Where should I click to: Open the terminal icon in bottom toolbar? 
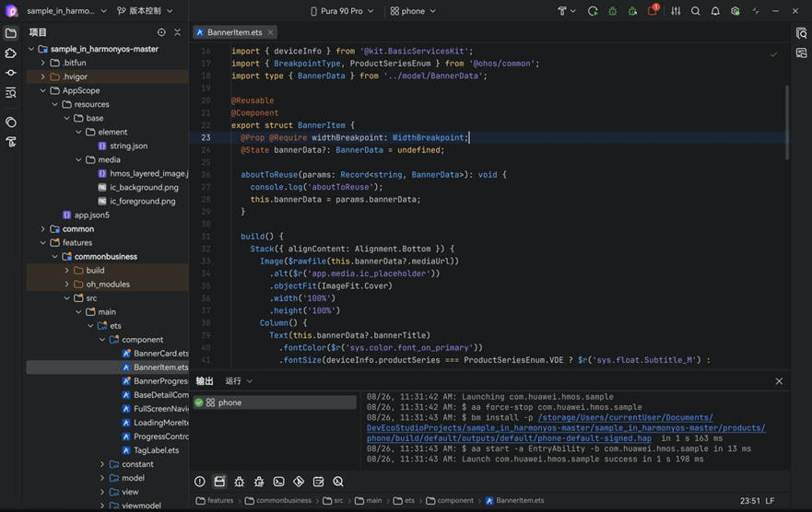278,482
